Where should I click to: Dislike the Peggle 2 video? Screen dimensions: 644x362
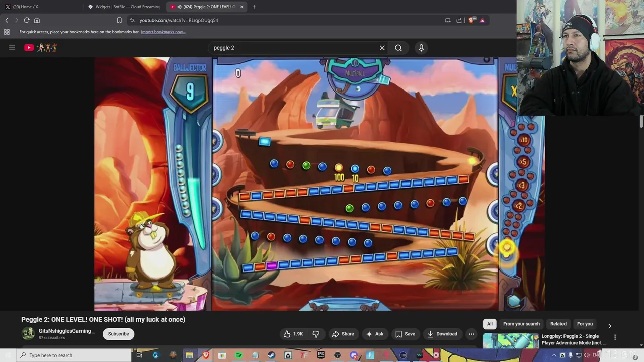[316, 334]
